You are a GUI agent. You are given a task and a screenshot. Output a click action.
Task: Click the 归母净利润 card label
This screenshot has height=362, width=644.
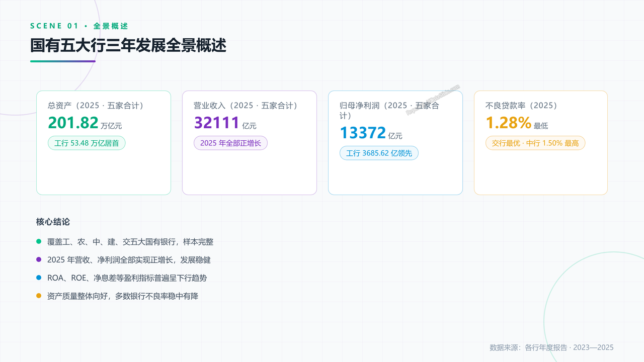point(389,110)
